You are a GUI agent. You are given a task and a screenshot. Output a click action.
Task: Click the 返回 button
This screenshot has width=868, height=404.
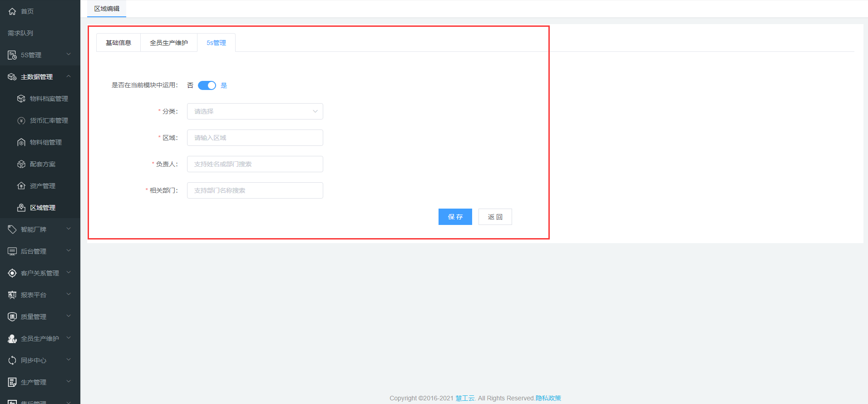(x=495, y=217)
